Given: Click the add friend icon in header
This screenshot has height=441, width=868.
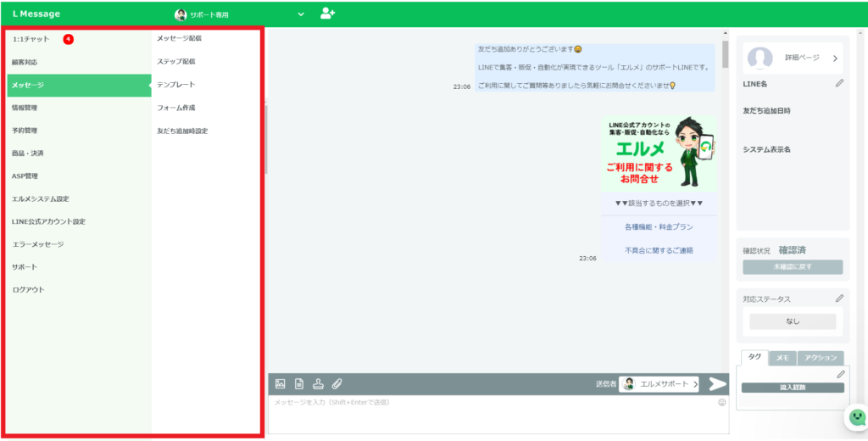Looking at the screenshot, I should pyautogui.click(x=328, y=14).
